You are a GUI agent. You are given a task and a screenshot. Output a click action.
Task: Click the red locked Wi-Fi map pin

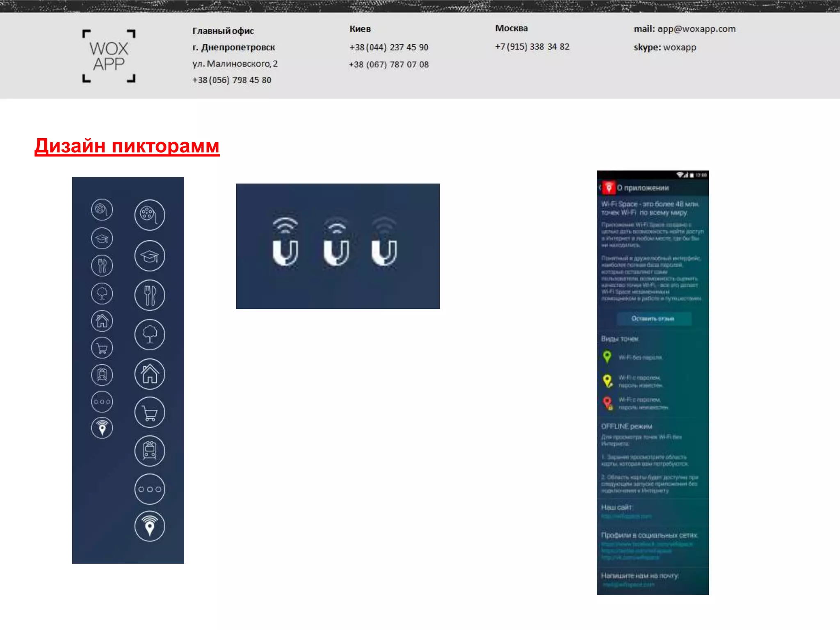[608, 403]
